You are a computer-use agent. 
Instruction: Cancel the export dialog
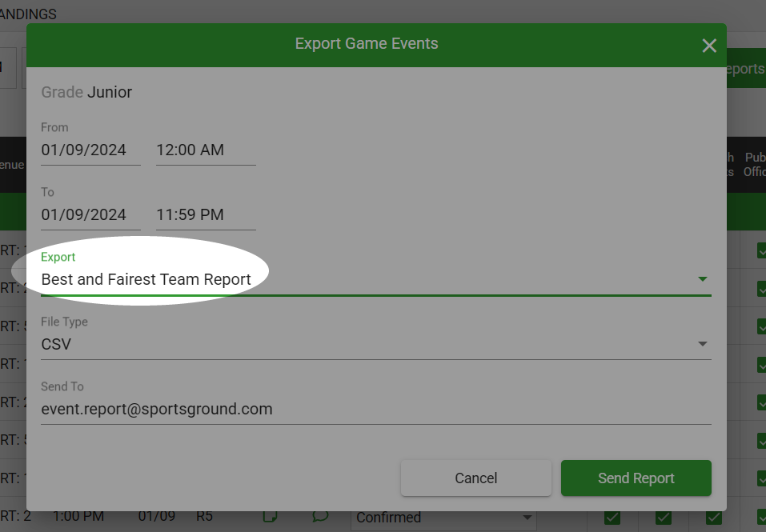(475, 478)
